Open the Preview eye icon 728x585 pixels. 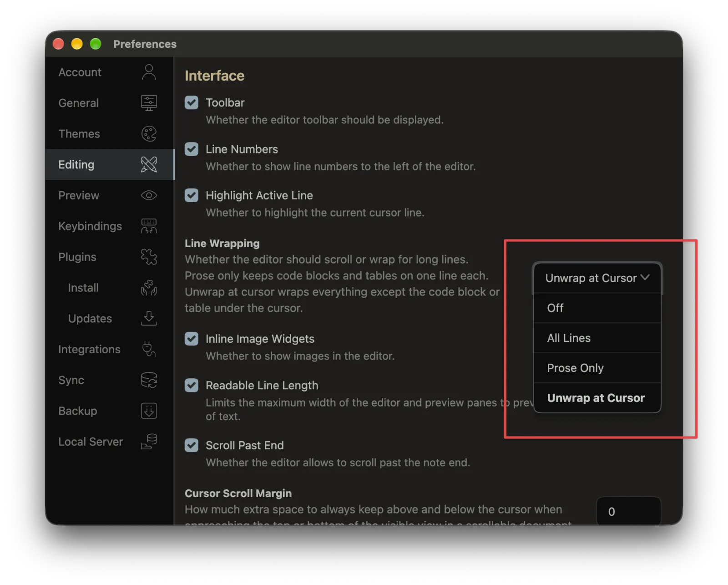point(149,195)
